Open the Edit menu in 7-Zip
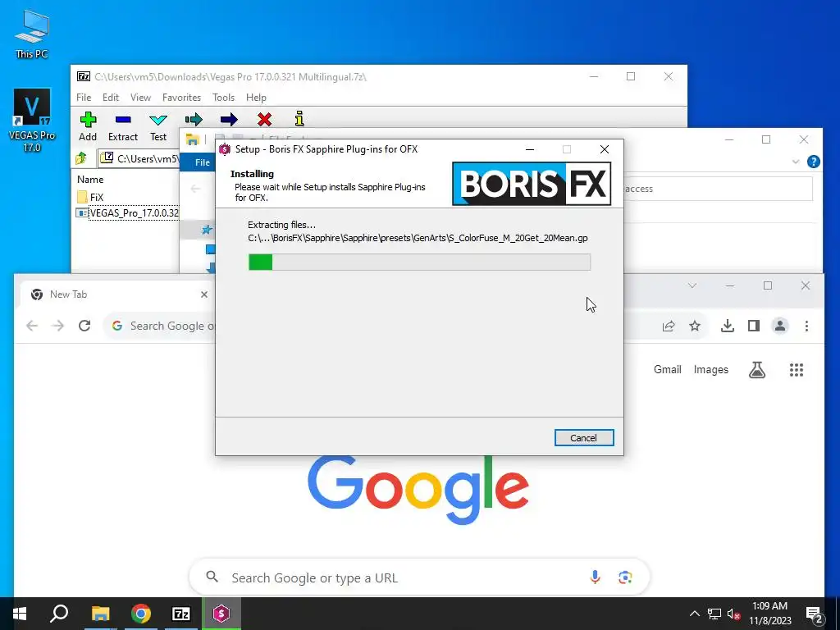Image resolution: width=840 pixels, height=630 pixels. tap(111, 98)
